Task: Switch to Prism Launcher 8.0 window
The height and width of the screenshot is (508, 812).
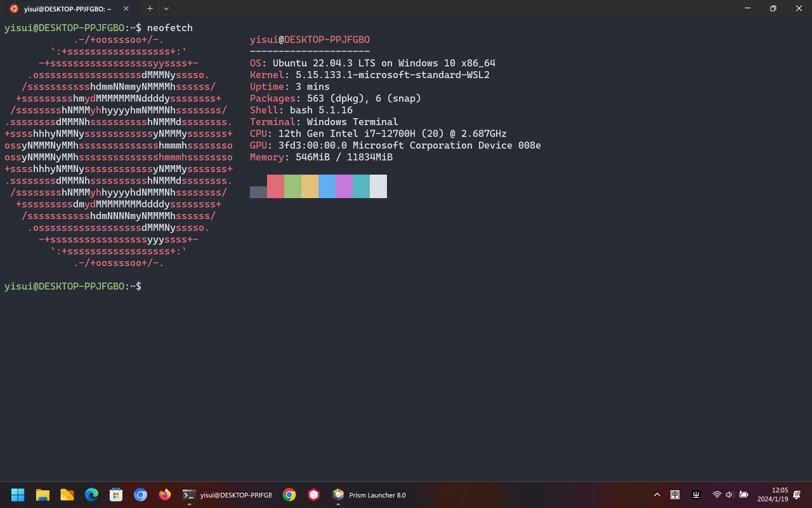Action: (369, 495)
